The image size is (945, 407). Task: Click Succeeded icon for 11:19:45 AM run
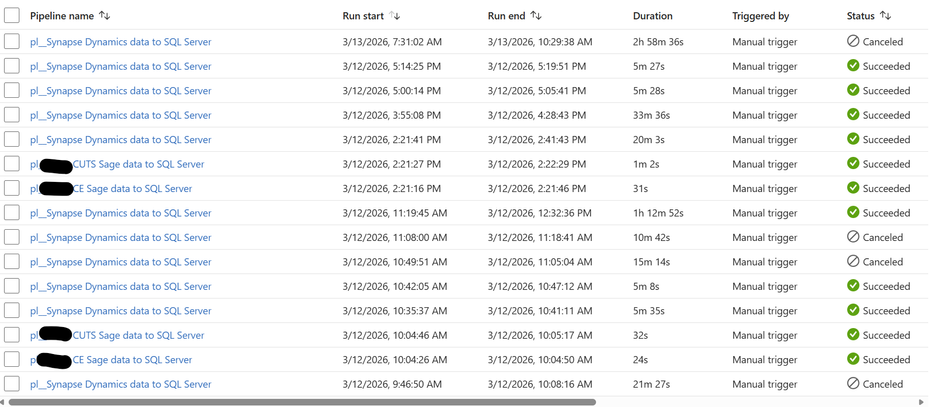click(x=853, y=213)
